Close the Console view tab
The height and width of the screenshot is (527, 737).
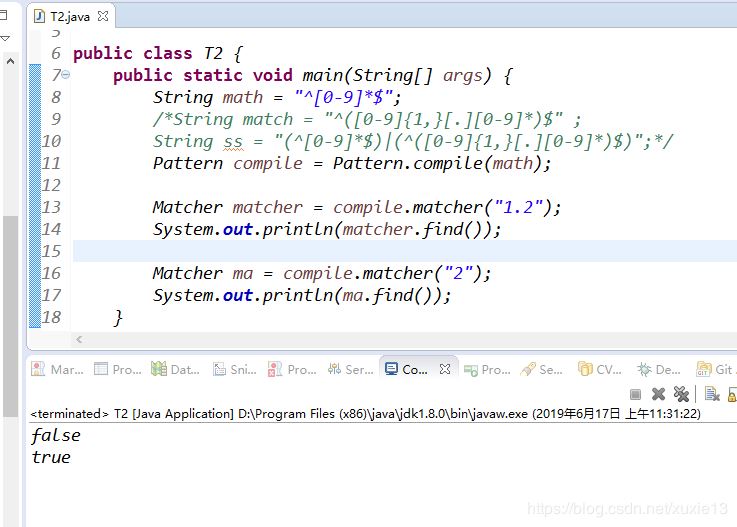click(x=445, y=369)
